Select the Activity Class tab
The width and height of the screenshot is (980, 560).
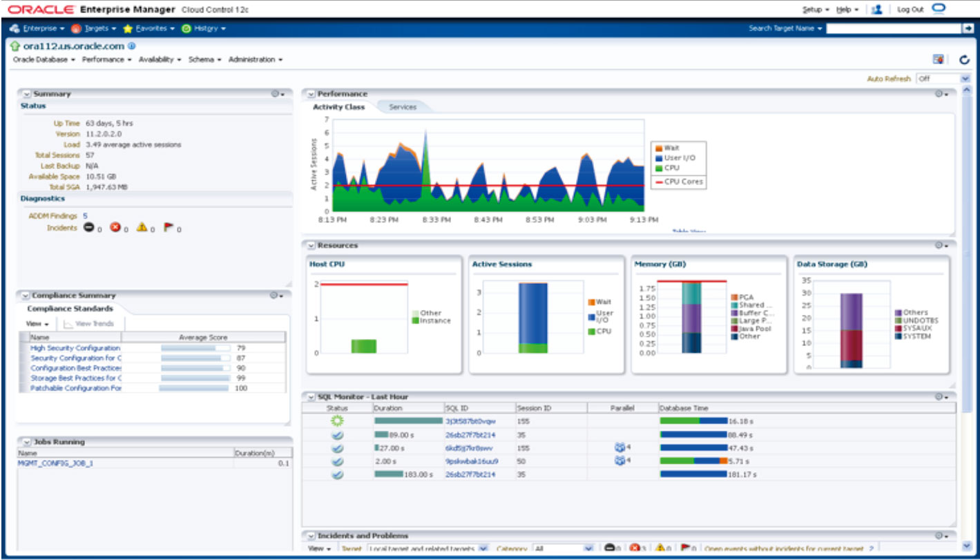[x=339, y=107]
